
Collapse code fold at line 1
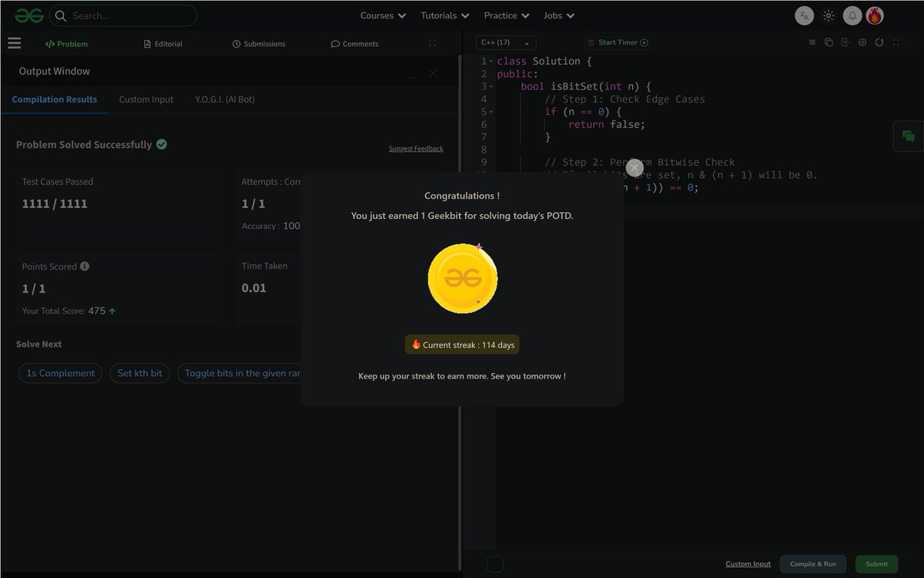490,62
